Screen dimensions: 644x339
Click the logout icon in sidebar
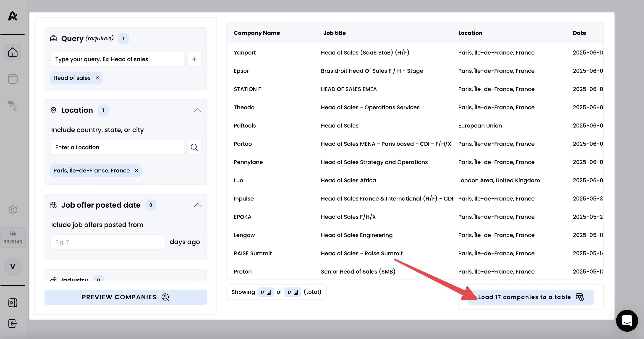(x=13, y=323)
